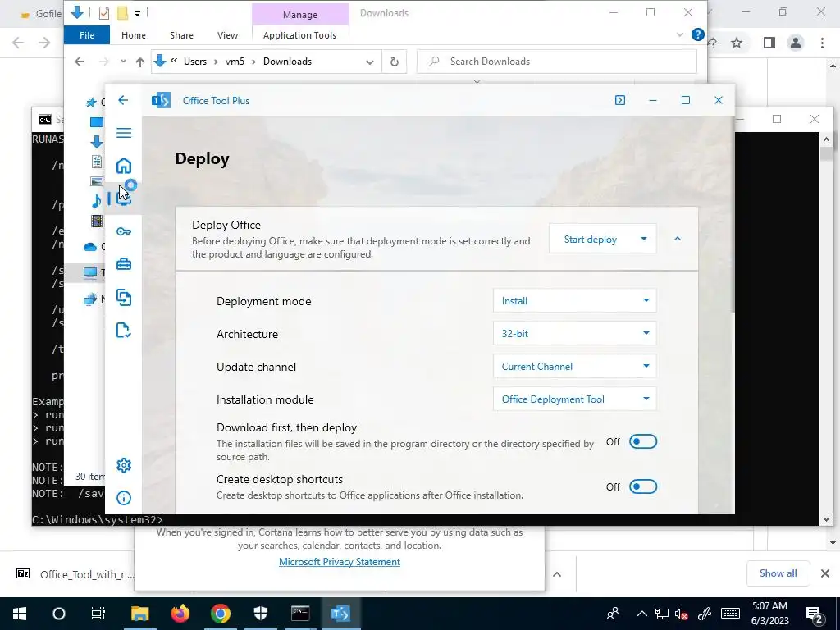Go back in Office Tool Plus

point(123,100)
